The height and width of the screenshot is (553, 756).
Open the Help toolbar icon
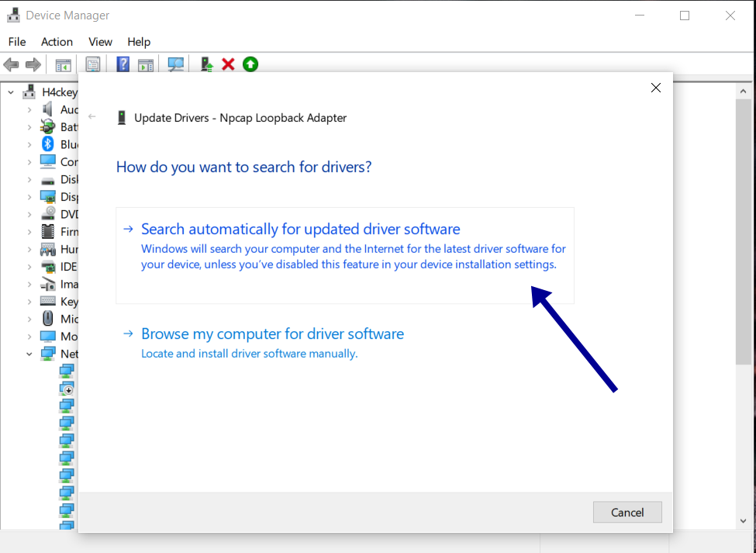click(123, 64)
